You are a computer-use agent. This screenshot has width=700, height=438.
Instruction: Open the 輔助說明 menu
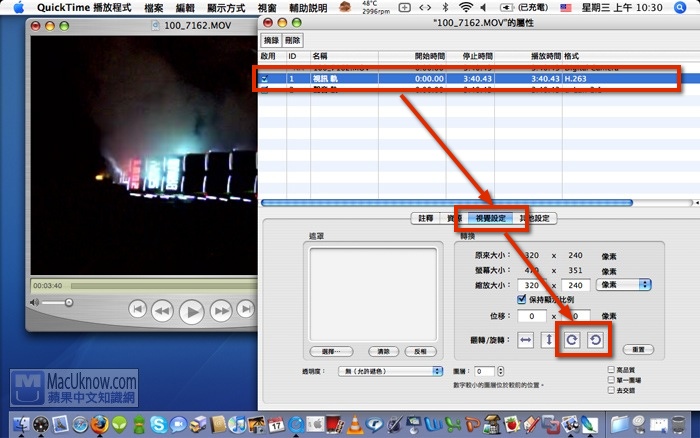click(x=308, y=8)
